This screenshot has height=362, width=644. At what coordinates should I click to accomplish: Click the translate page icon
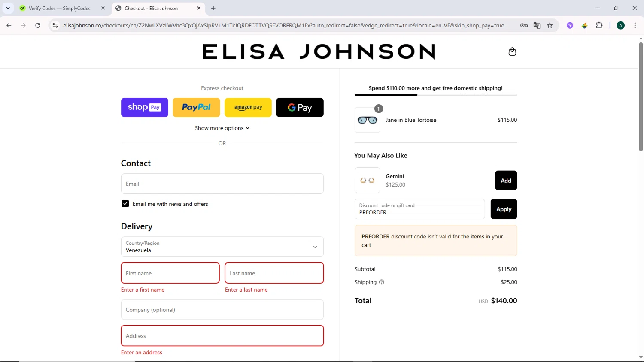tap(537, 25)
